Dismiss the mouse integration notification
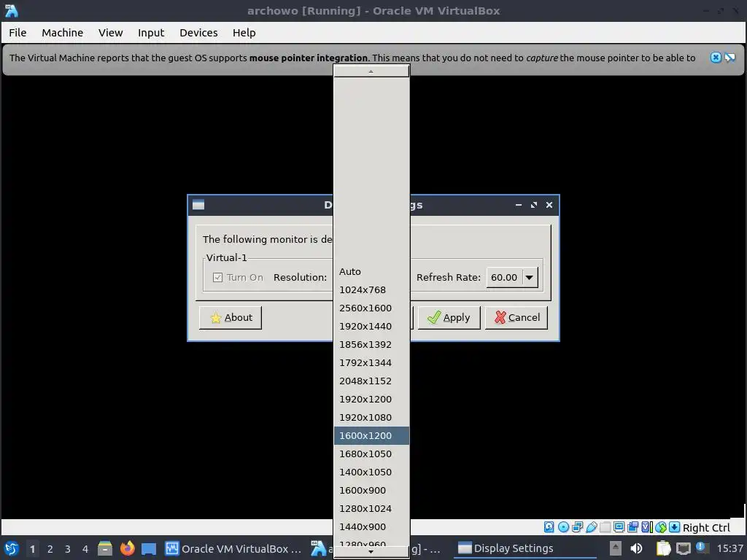Image resolution: width=747 pixels, height=560 pixels. pyautogui.click(x=716, y=58)
